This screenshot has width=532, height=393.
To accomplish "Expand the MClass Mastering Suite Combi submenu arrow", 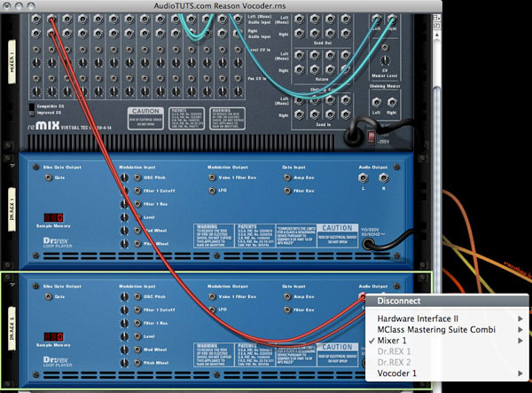I will coord(520,329).
